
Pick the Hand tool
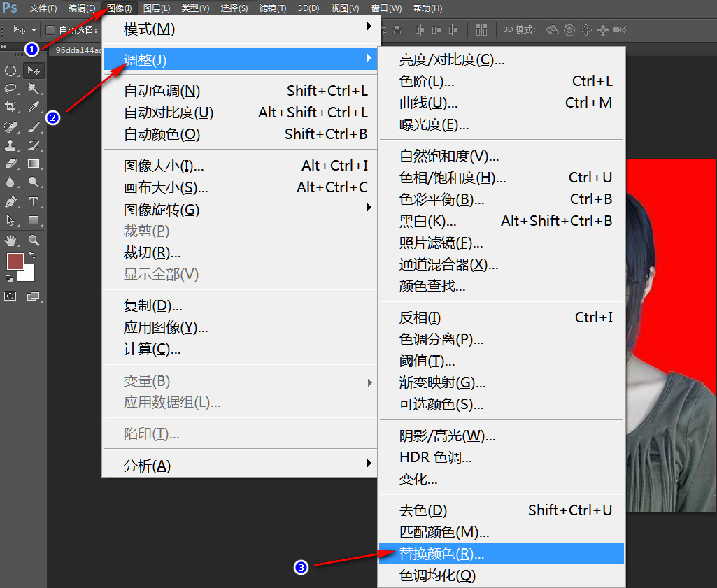click(x=10, y=241)
